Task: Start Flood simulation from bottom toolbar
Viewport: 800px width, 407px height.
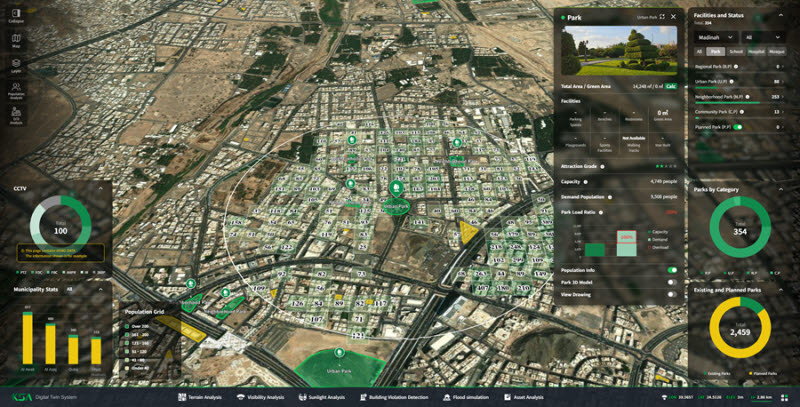Action: click(x=466, y=397)
